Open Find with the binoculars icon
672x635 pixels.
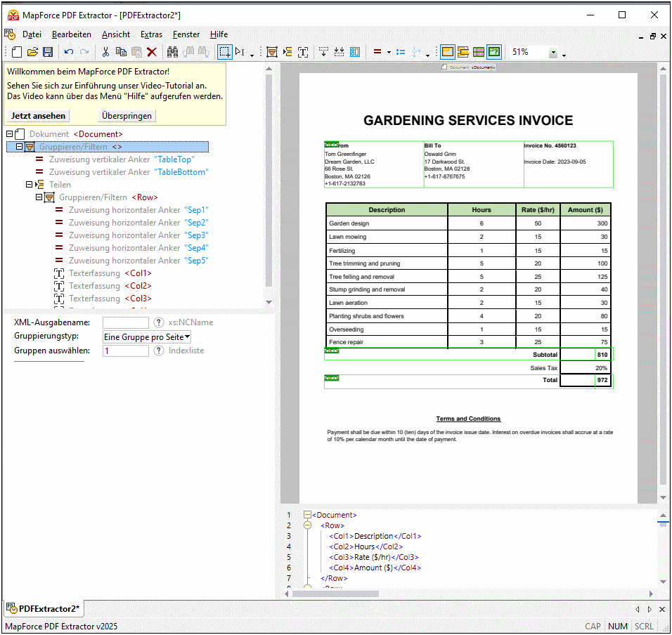pyautogui.click(x=172, y=52)
